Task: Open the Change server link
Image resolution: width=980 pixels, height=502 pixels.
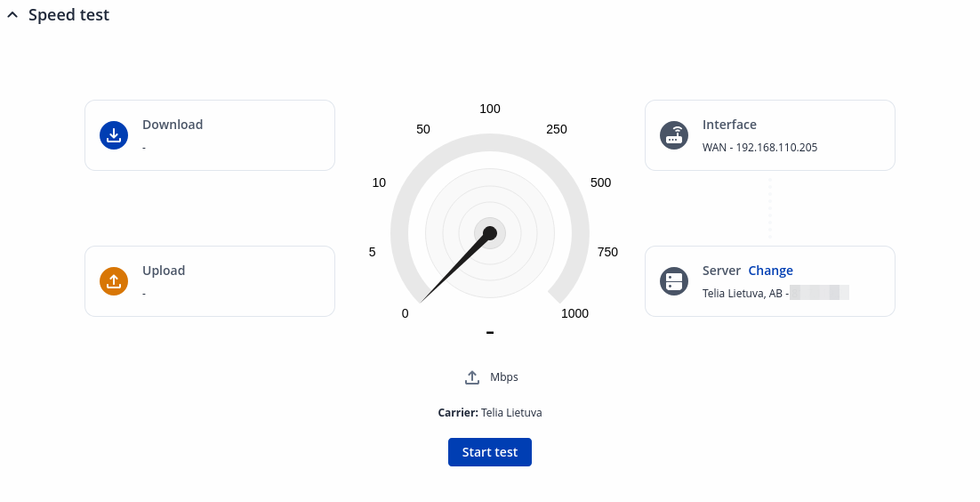Action: [770, 271]
